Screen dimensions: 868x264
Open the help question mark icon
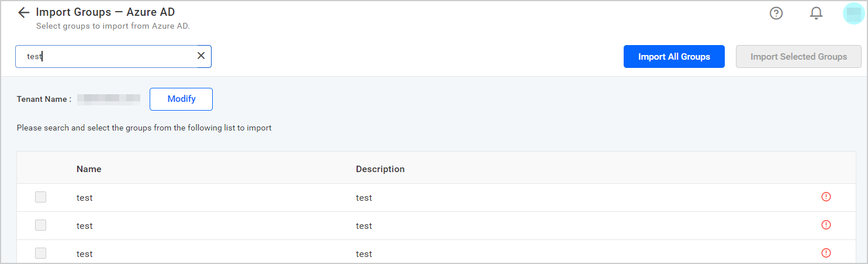(x=776, y=13)
